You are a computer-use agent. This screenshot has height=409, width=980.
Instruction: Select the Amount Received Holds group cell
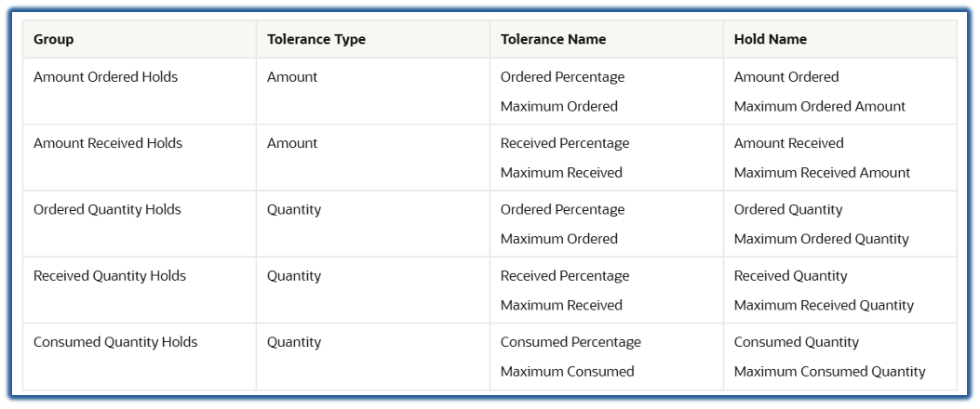108,143
